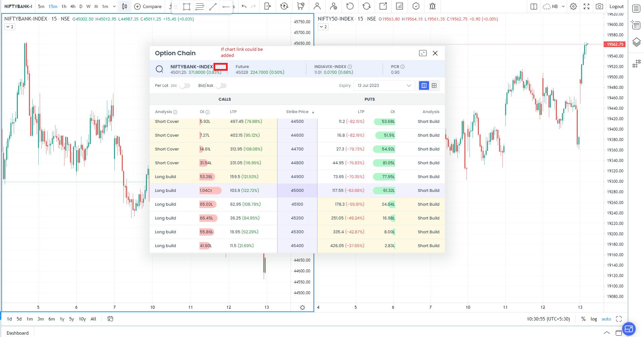Open the NIFTYBANK-I symbol search

[18, 6]
